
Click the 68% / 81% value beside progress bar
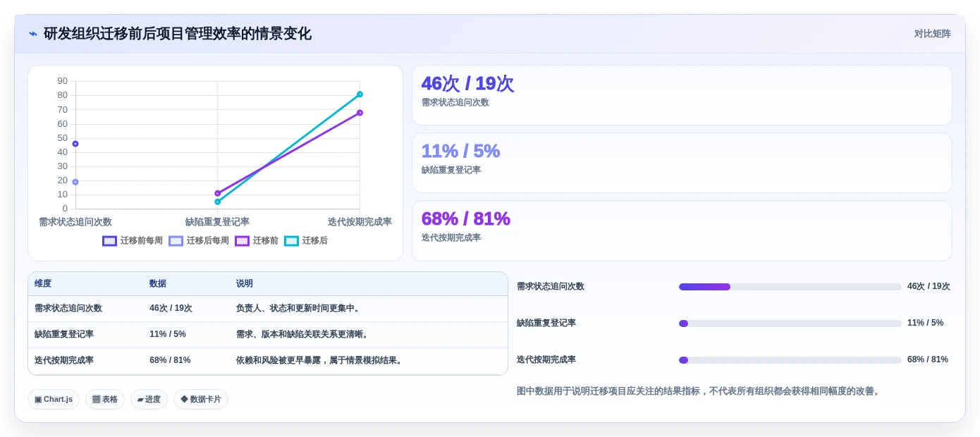928,360
